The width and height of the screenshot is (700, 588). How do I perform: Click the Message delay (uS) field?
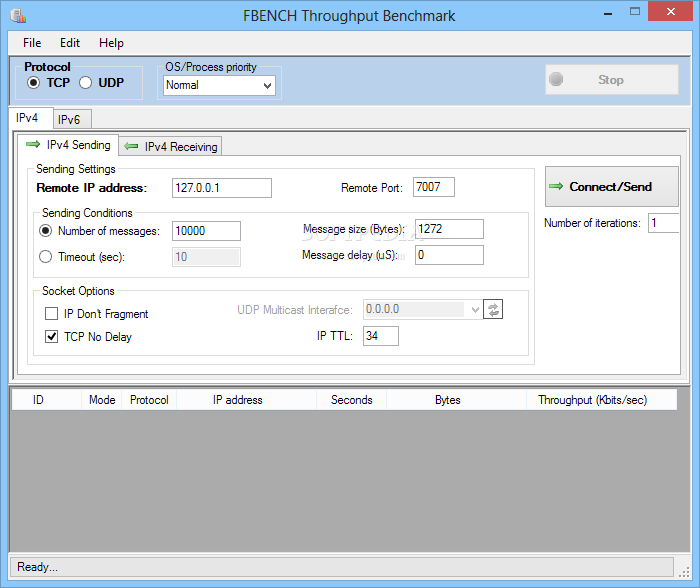pos(449,255)
